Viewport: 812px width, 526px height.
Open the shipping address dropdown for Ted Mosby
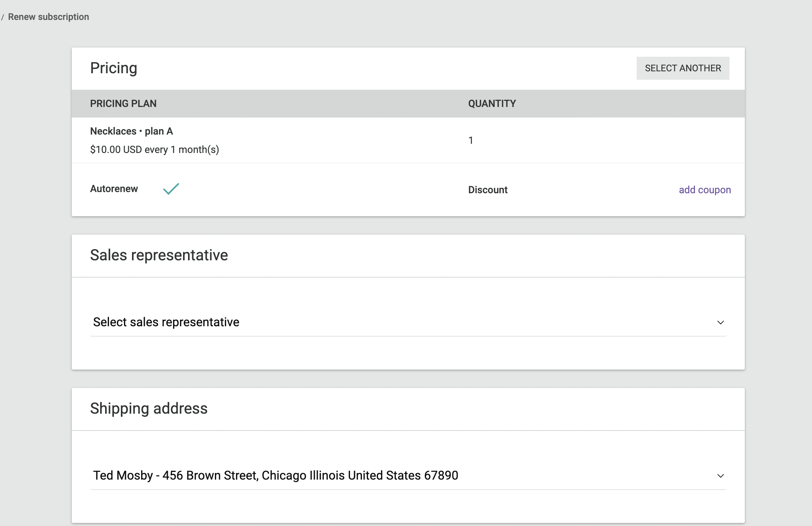click(408, 476)
